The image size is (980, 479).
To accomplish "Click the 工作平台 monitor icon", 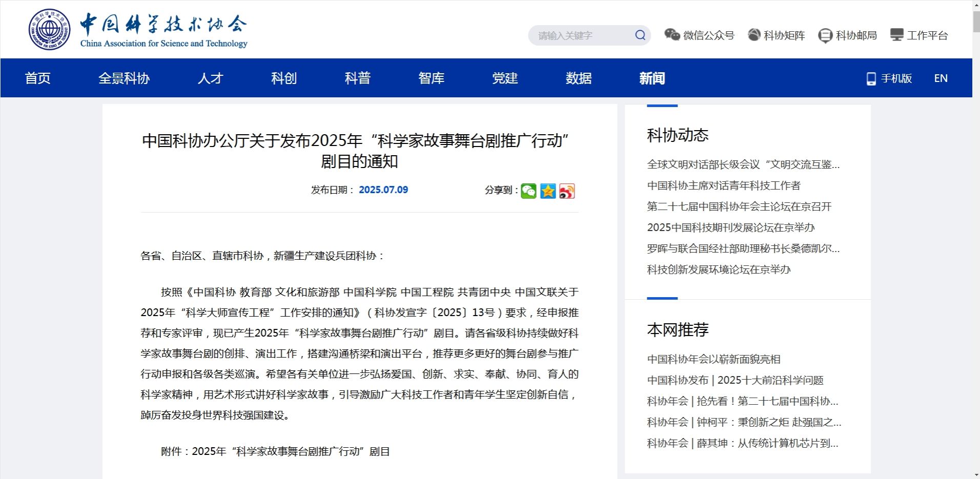I will pos(897,35).
